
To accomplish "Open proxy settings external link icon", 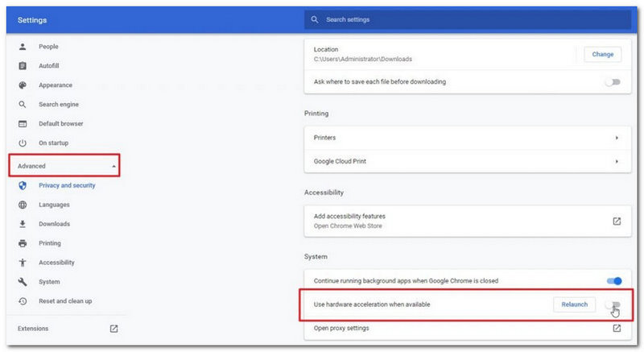I will pos(617,328).
